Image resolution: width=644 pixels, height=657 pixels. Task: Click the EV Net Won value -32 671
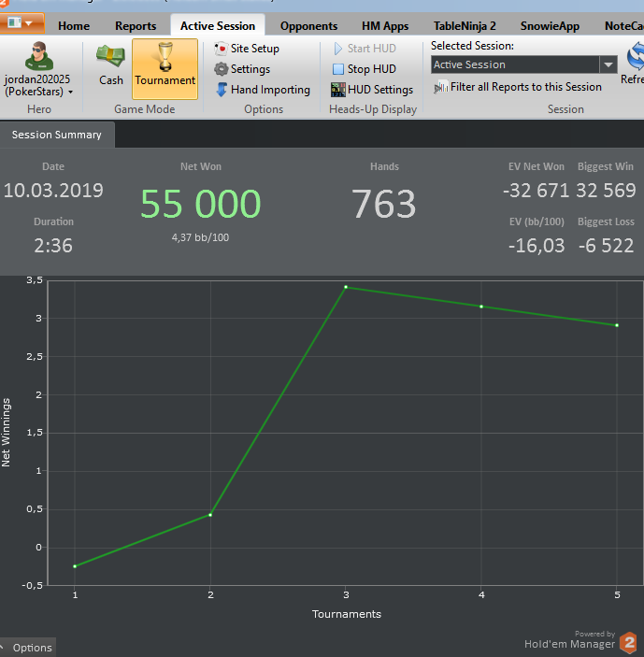536,191
